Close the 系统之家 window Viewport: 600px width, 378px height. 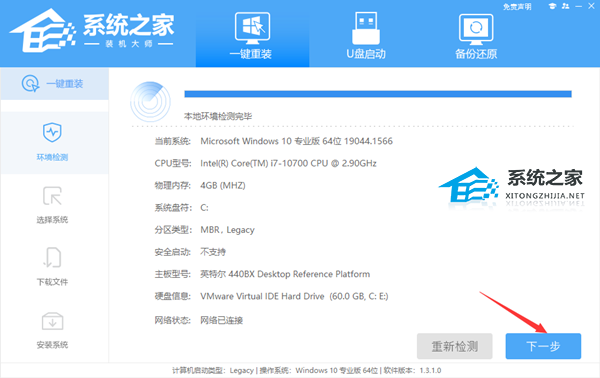point(591,6)
